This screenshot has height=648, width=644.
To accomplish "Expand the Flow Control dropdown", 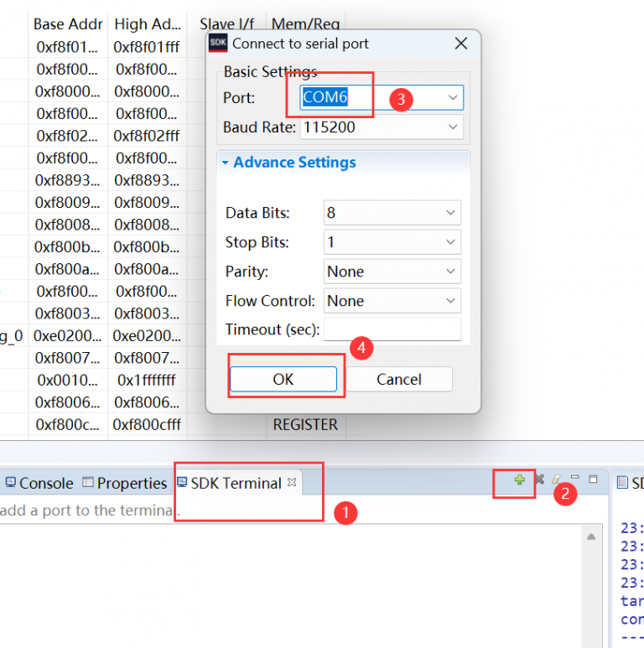I will [450, 301].
